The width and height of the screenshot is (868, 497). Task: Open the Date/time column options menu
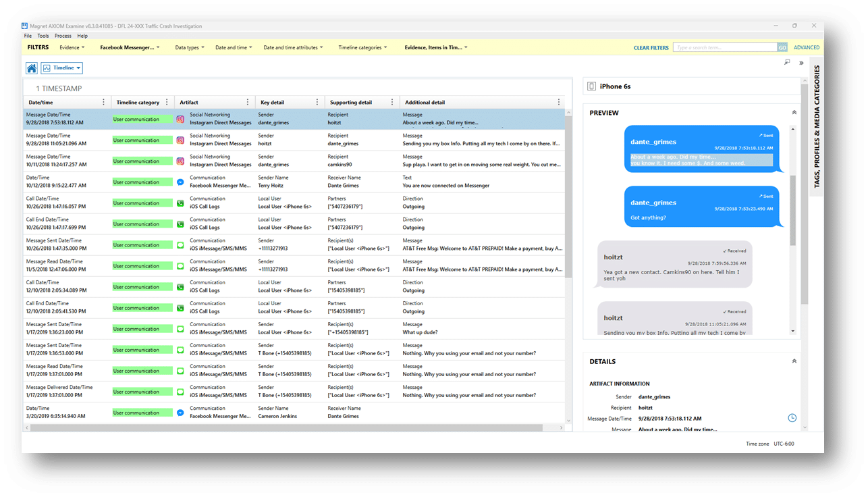(x=103, y=103)
